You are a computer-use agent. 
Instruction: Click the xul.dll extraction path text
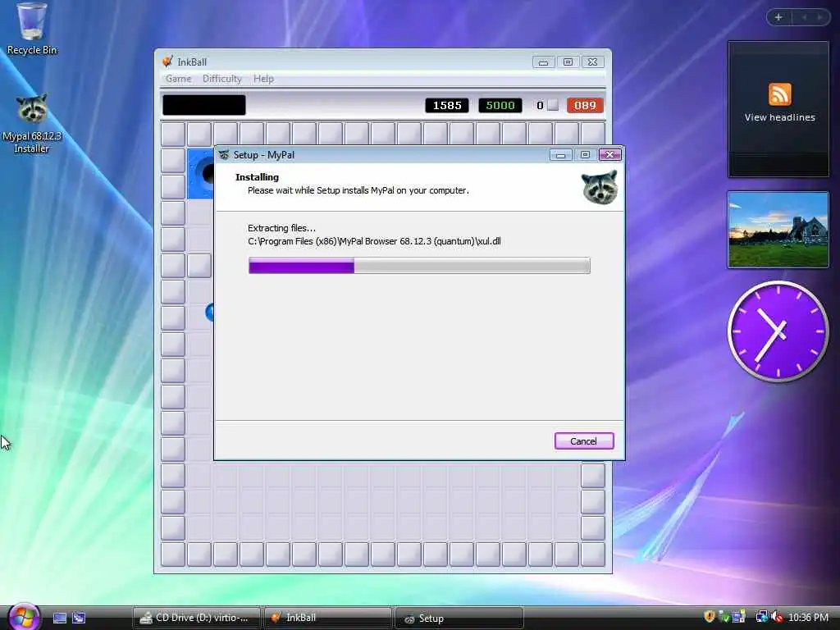(374, 241)
